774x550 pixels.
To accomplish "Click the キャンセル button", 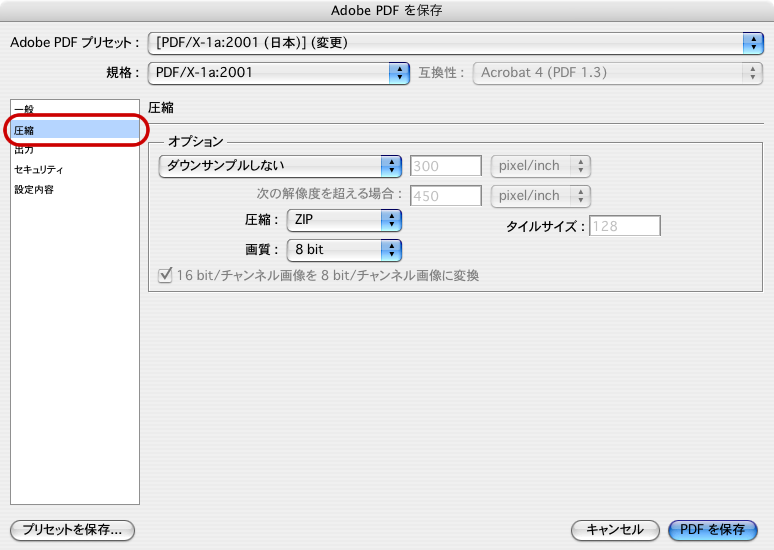I will 615,530.
